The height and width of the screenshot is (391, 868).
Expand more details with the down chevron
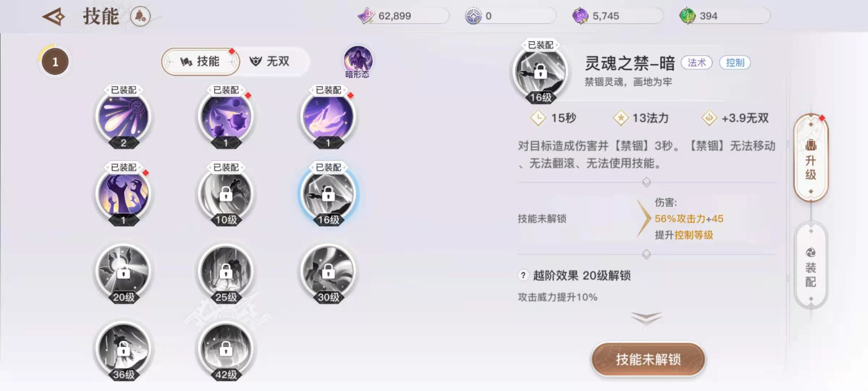(646, 318)
